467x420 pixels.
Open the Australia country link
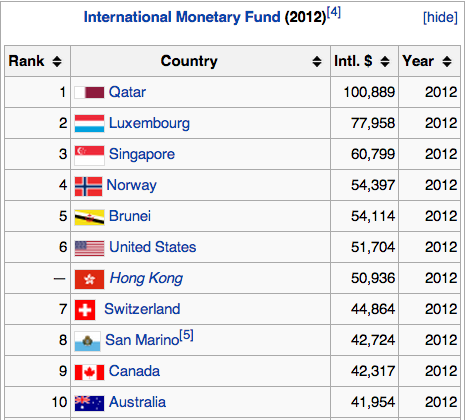137,402
